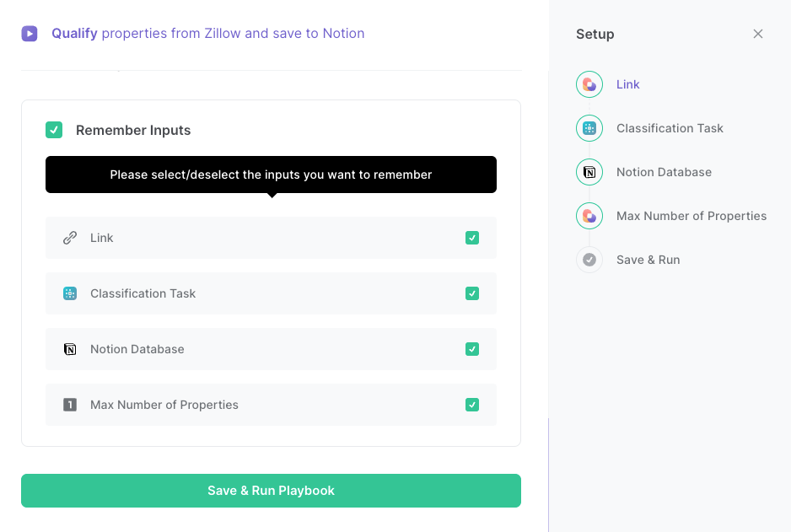Go to the Notion Database setup step
The height and width of the screenshot is (532, 791).
664,172
